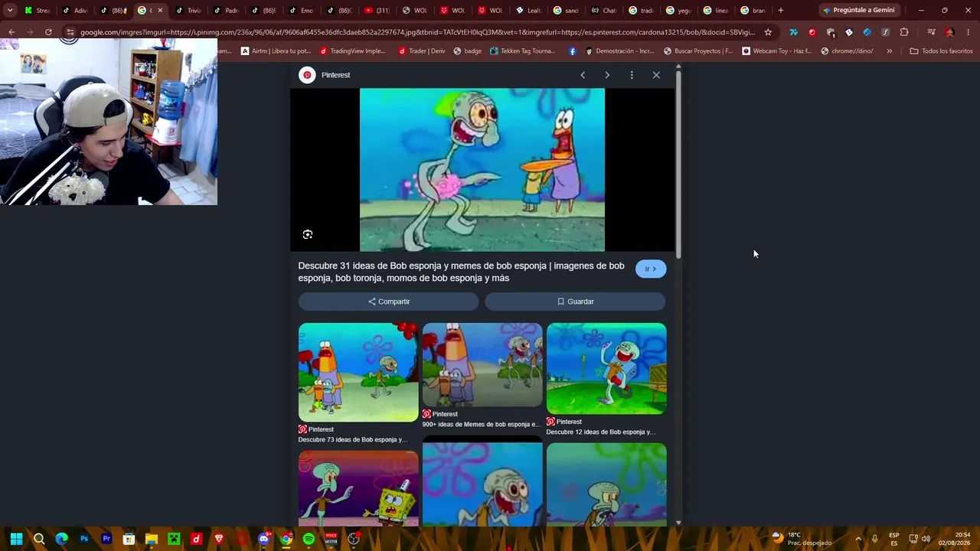980x551 pixels.
Task: Click 'Descubre 73 ideas de Bob esponja' caption link
Action: [x=352, y=439]
